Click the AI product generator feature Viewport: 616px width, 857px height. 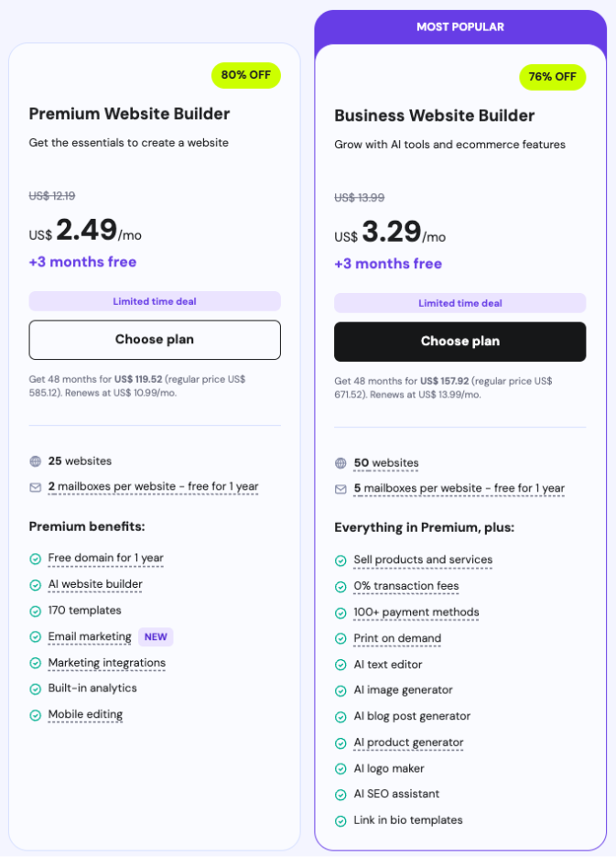408,743
